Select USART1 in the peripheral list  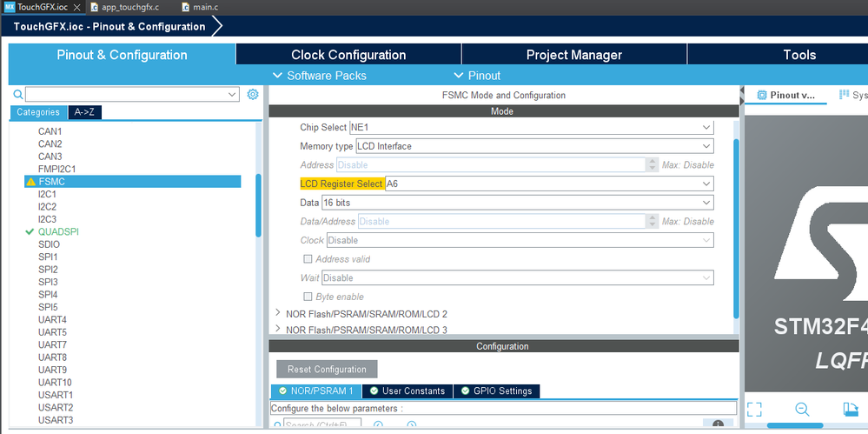pyautogui.click(x=56, y=395)
